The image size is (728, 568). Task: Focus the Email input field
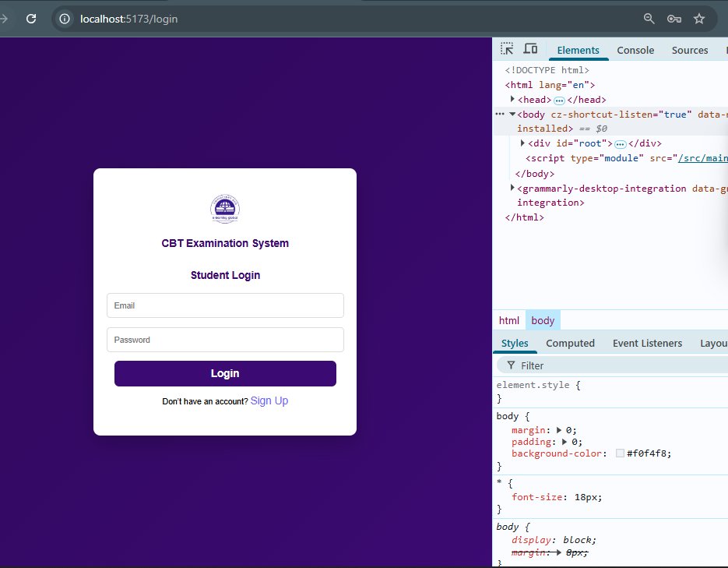[x=225, y=305]
